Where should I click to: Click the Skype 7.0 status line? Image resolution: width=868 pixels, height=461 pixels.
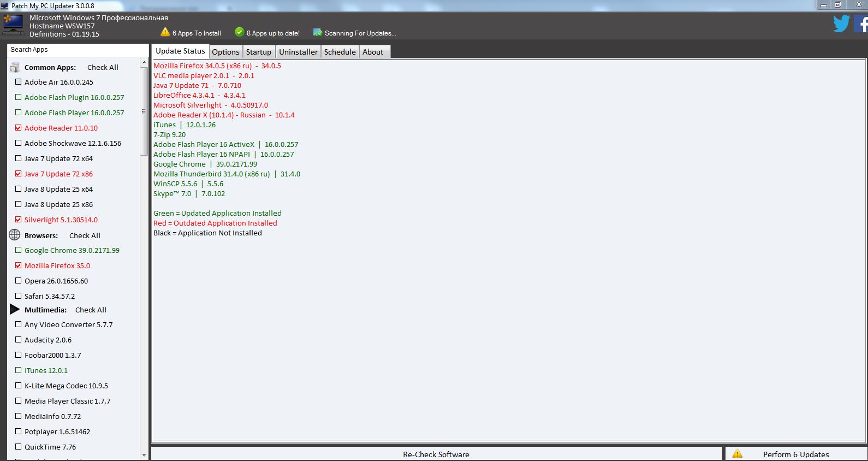189,193
